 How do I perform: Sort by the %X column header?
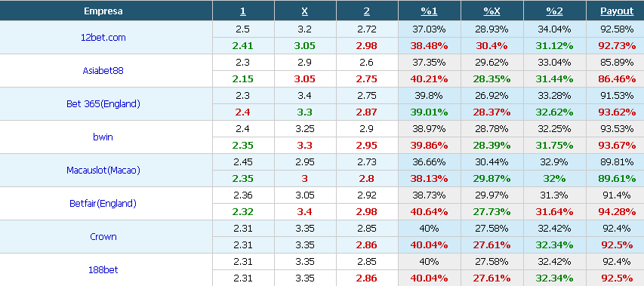(491, 11)
